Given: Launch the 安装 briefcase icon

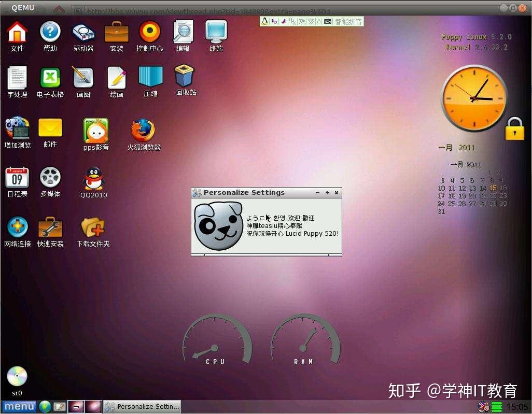Looking at the screenshot, I should [x=116, y=32].
